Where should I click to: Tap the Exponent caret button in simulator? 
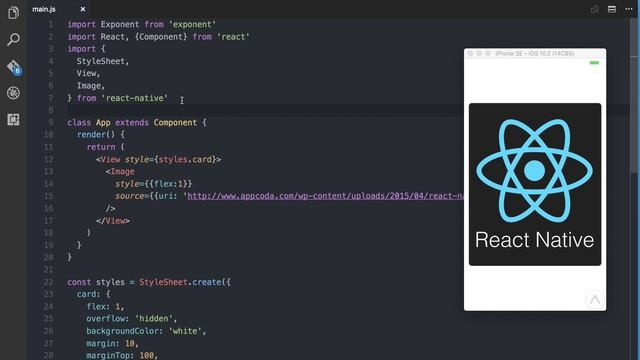(x=595, y=300)
